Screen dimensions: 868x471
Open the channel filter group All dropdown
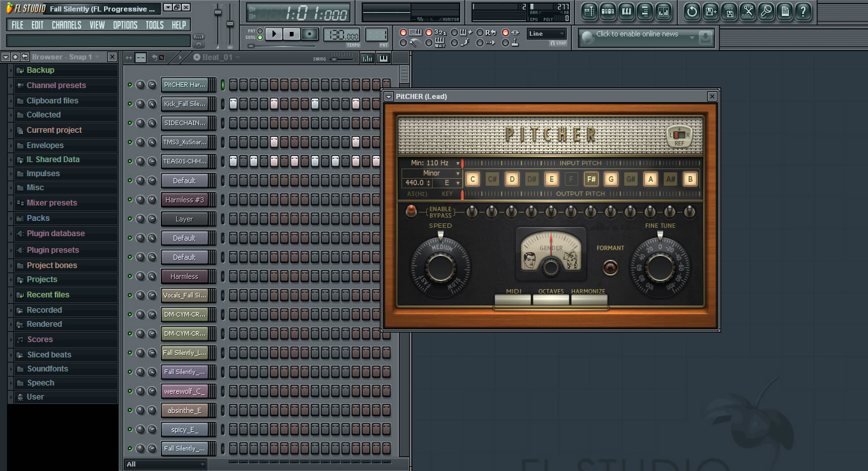coord(166,464)
